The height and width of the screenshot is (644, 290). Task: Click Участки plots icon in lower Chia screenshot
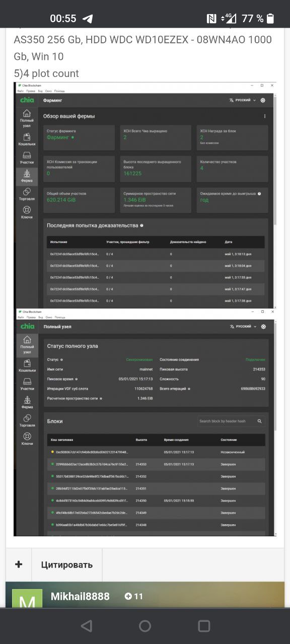[27, 384]
